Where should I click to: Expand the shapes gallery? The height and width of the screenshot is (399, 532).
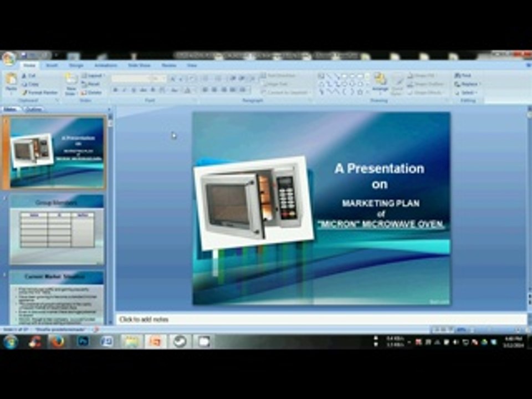(367, 93)
